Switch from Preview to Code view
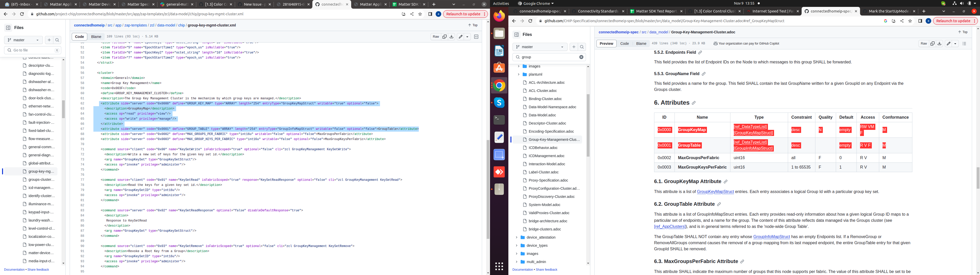980x275 pixels. pos(624,43)
